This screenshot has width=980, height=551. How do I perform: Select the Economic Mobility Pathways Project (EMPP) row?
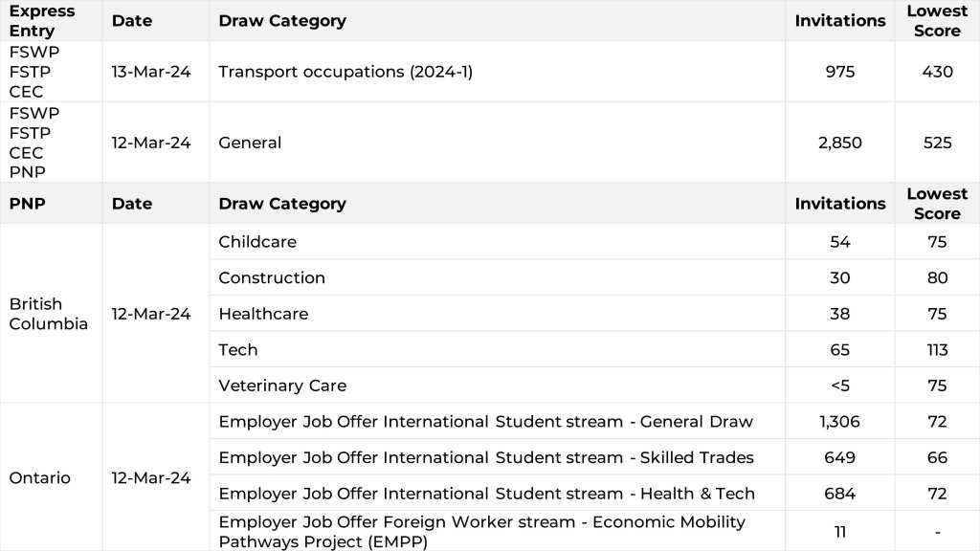[481, 532]
